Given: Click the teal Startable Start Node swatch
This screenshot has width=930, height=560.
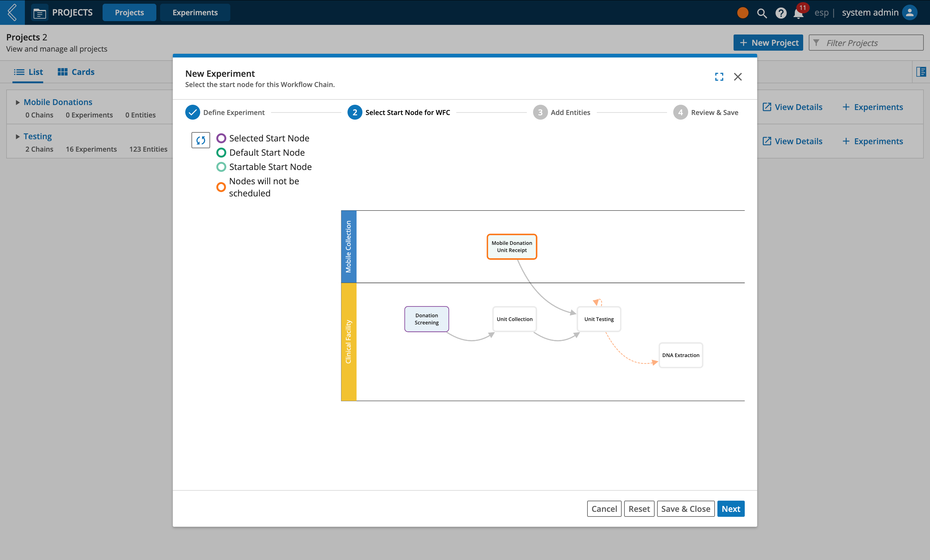Looking at the screenshot, I should [221, 167].
